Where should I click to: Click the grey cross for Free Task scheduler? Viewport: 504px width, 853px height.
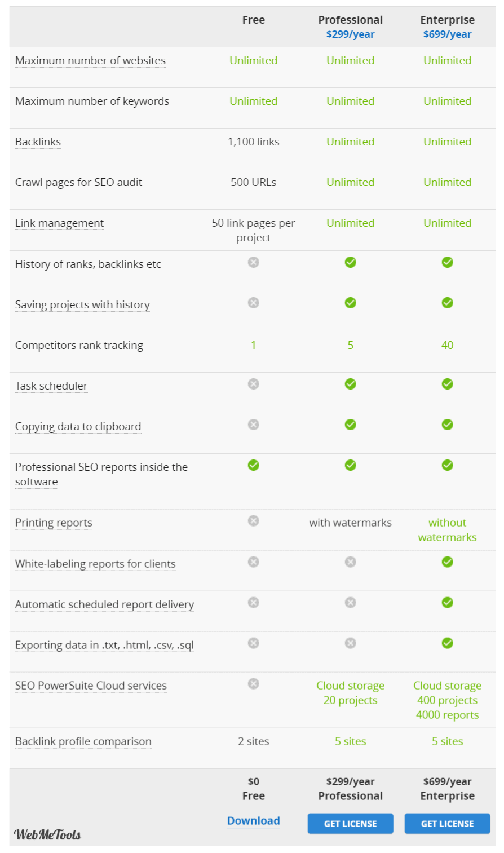(254, 384)
